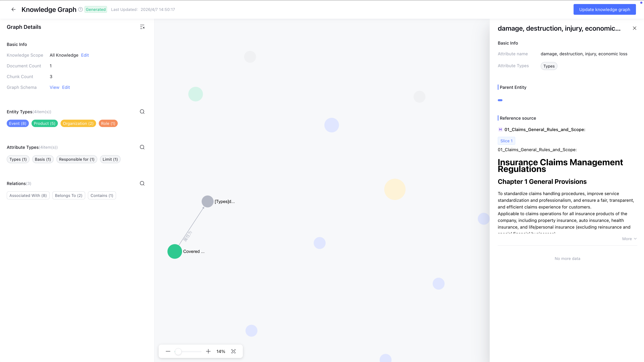Click the back arrow icon
Image resolution: width=644 pixels, height=362 pixels.
(13, 10)
